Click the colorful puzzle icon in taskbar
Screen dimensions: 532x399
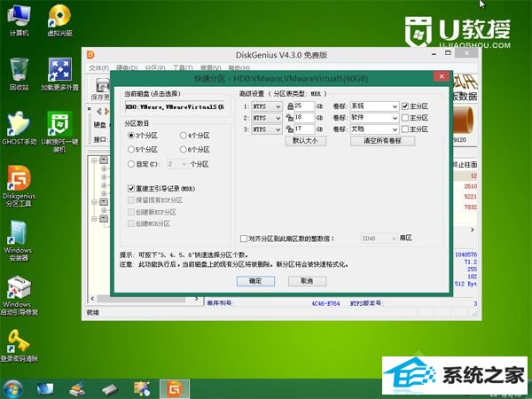(142, 389)
